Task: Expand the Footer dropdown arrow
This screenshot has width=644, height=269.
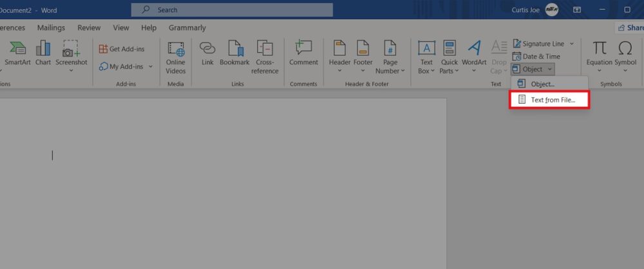Action: (x=363, y=71)
